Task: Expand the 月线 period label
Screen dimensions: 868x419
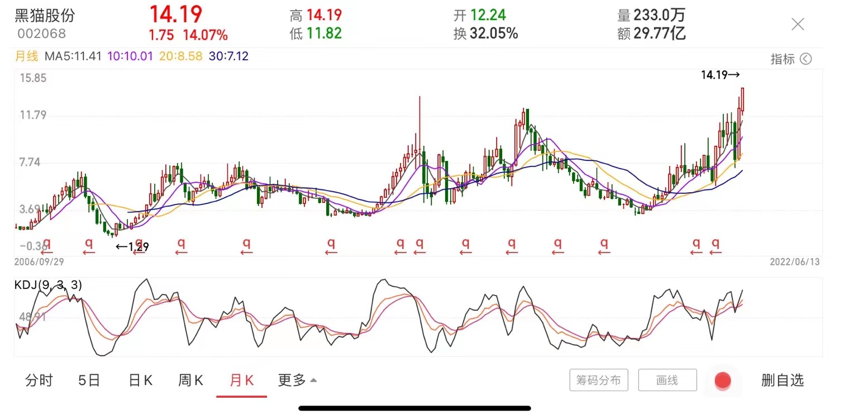Action: click(26, 56)
